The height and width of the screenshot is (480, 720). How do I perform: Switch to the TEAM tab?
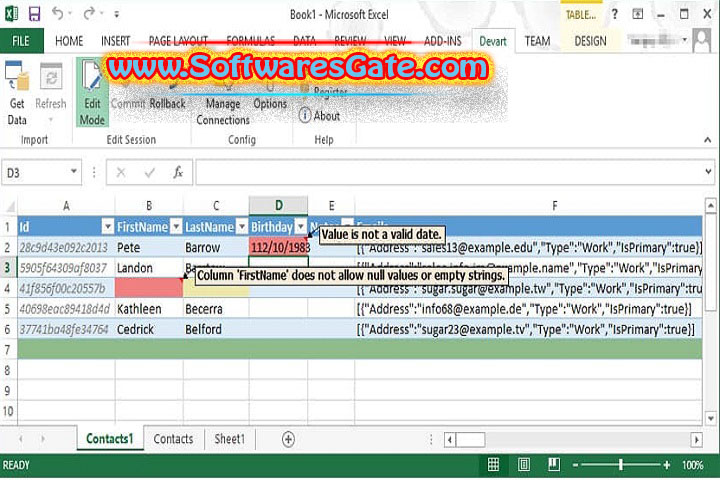tap(537, 41)
